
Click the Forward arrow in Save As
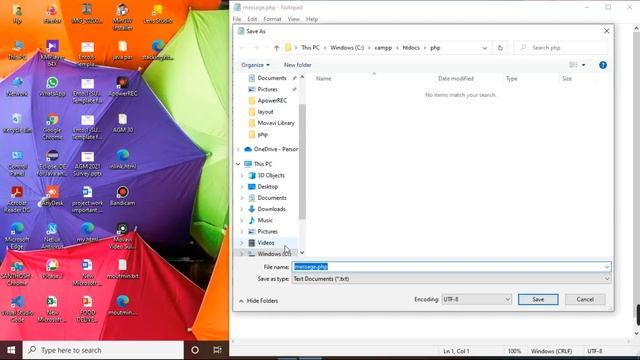pyautogui.click(x=256, y=48)
